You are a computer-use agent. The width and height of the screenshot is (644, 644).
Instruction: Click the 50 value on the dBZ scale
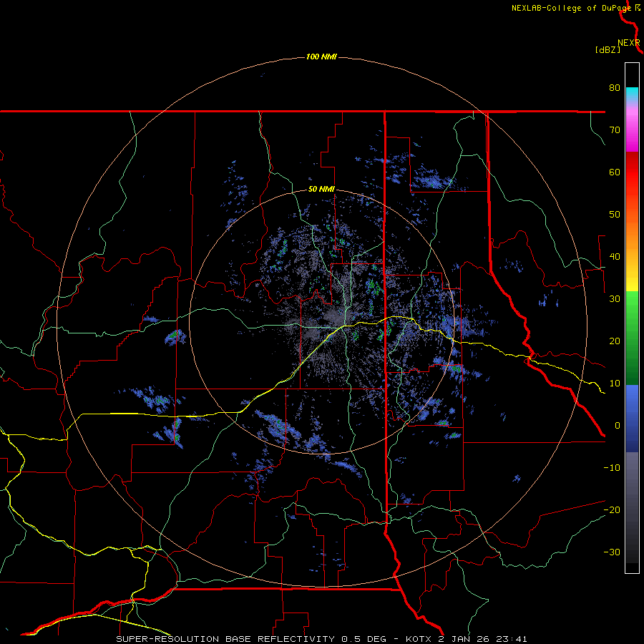615,215
